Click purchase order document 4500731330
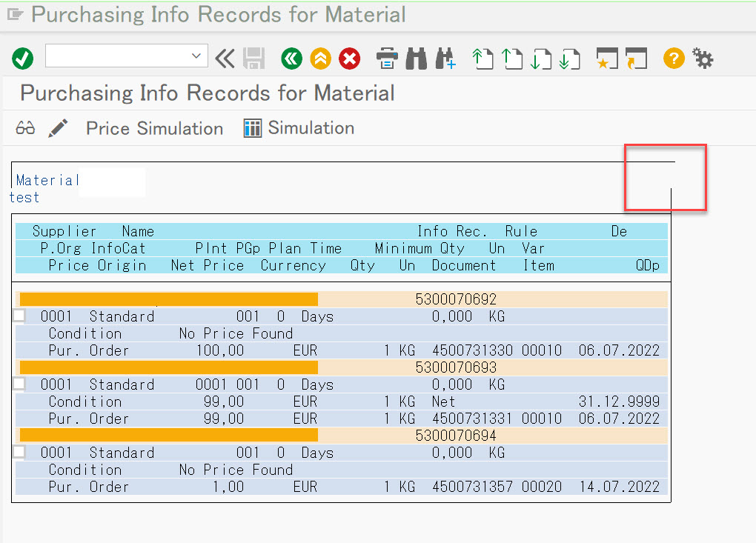Screen dimensions: 756x543 click(472, 350)
